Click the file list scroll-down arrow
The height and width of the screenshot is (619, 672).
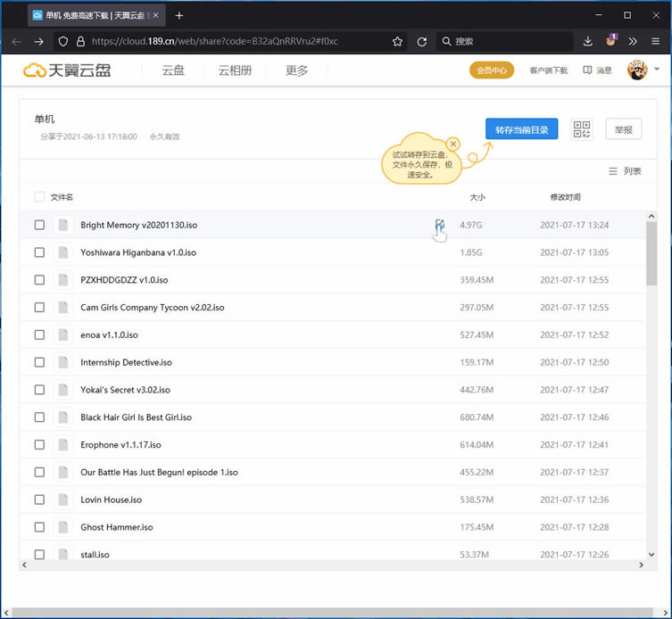[x=651, y=554]
